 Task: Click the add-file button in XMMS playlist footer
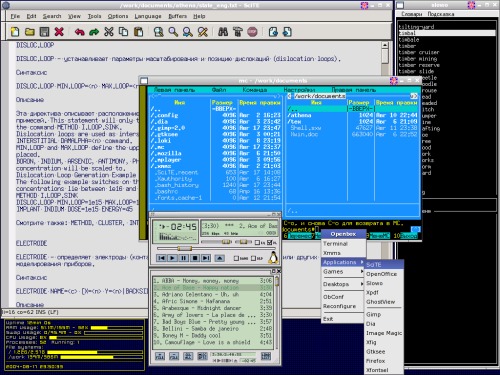click(160, 356)
